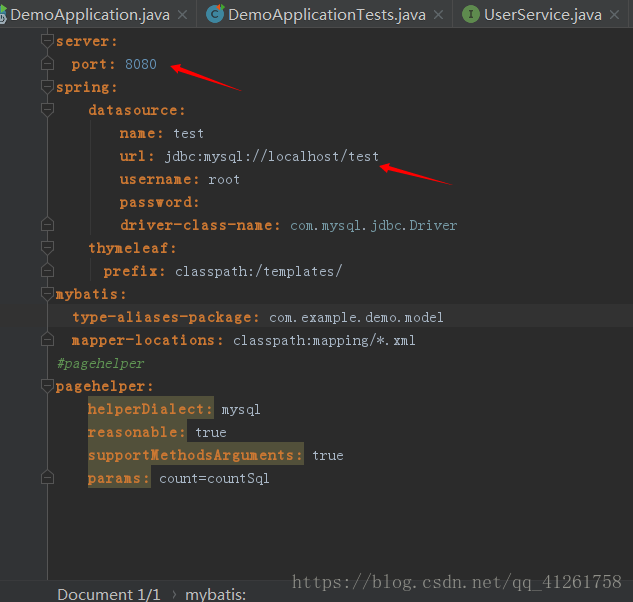Collapse the thymeleaf: block fold marker
Image resolution: width=633 pixels, height=602 pixels.
(x=48, y=248)
